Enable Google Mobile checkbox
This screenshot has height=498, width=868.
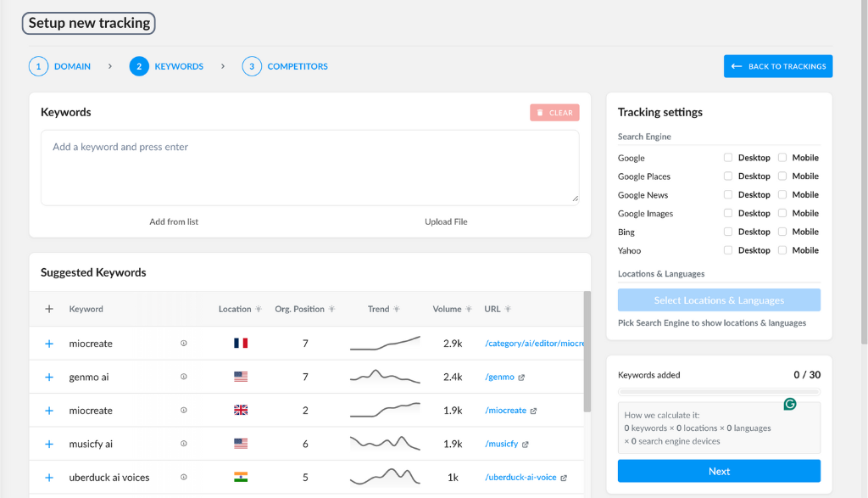782,157
